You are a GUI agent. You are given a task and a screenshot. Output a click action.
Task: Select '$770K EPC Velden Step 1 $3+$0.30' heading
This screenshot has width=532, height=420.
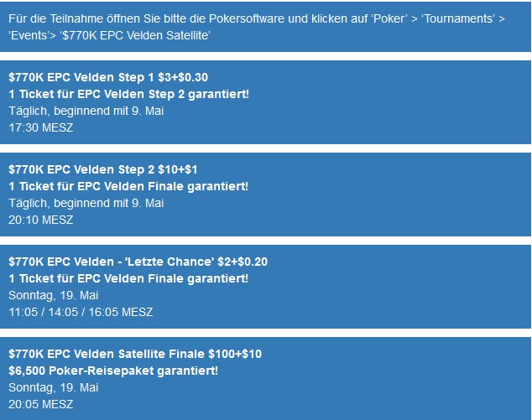click(x=108, y=77)
